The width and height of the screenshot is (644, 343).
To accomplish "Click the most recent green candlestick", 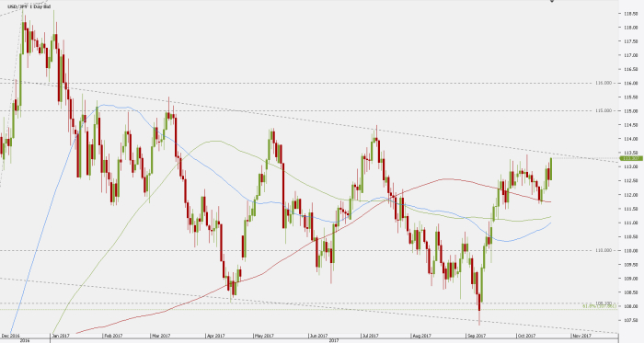I will 550,168.
